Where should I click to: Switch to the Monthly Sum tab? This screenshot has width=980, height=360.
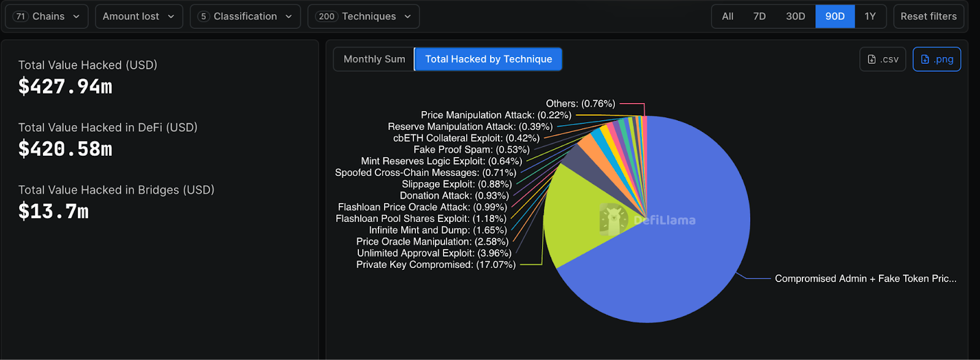coord(374,59)
